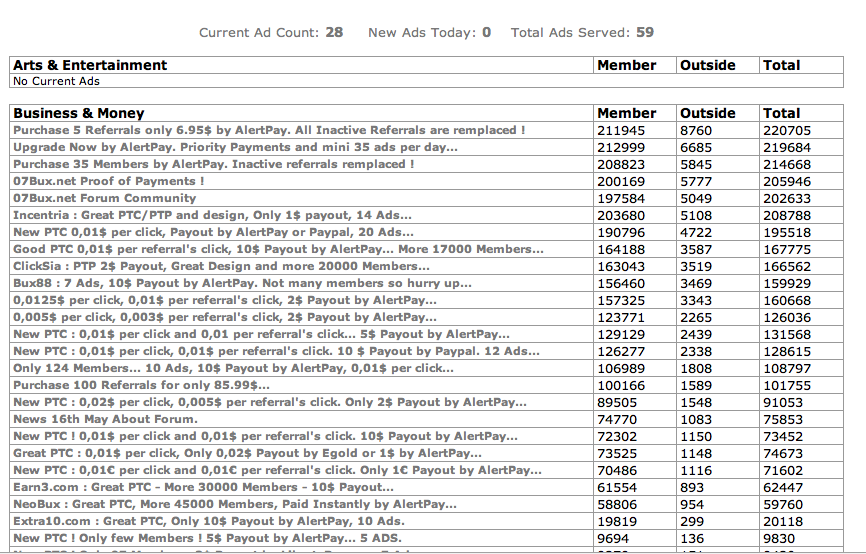This screenshot has height=554, width=866.
Task: Open 'Purchase 5 Referrals only 6.95$' ad link
Action: [269, 130]
